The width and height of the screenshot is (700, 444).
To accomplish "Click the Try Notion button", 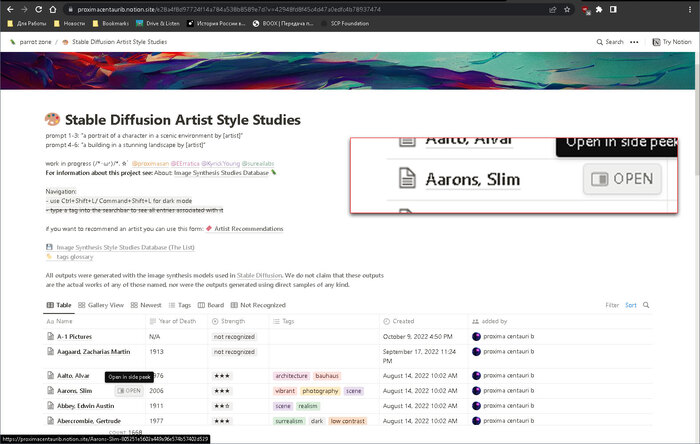I will click(668, 42).
